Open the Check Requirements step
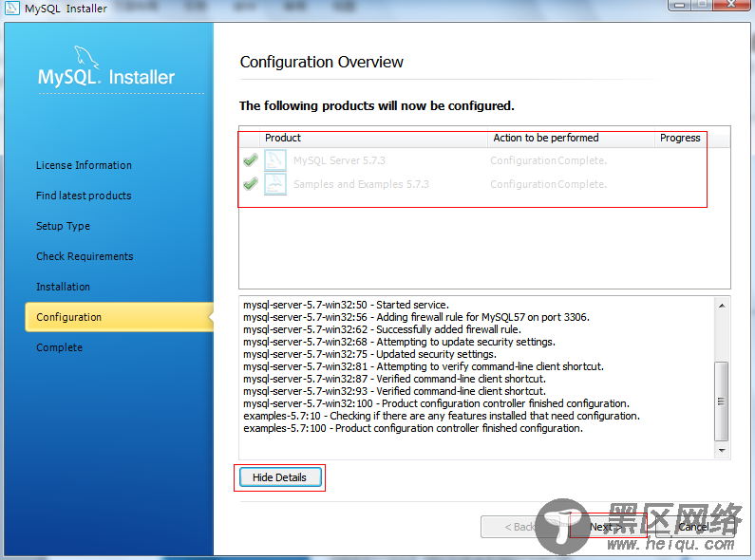Viewport: 755px width, 560px height. coord(85,256)
